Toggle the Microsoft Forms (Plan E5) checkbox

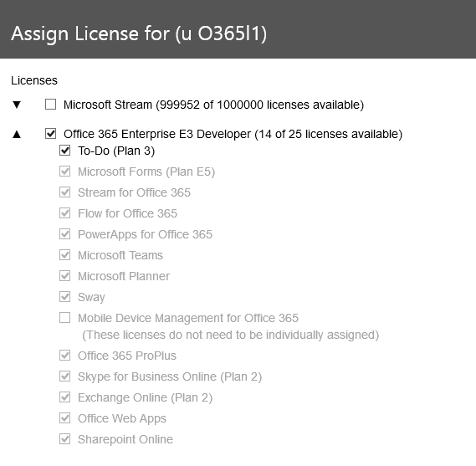[x=64, y=172]
